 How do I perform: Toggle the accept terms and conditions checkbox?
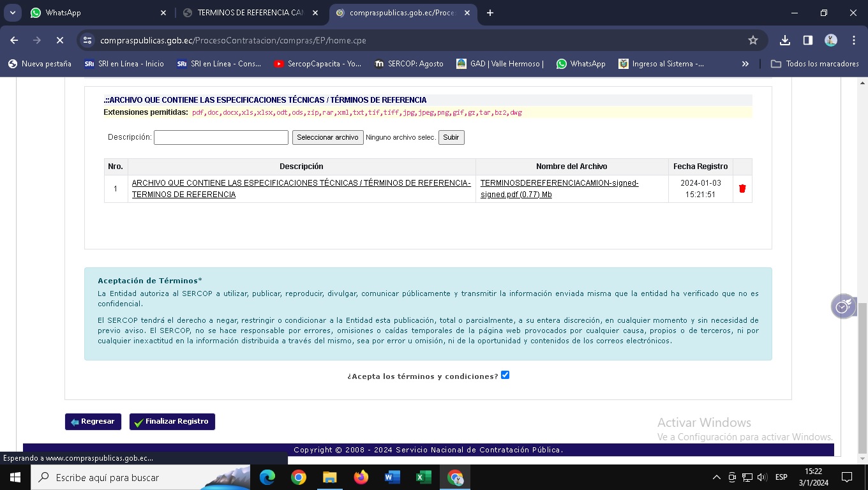pyautogui.click(x=505, y=375)
